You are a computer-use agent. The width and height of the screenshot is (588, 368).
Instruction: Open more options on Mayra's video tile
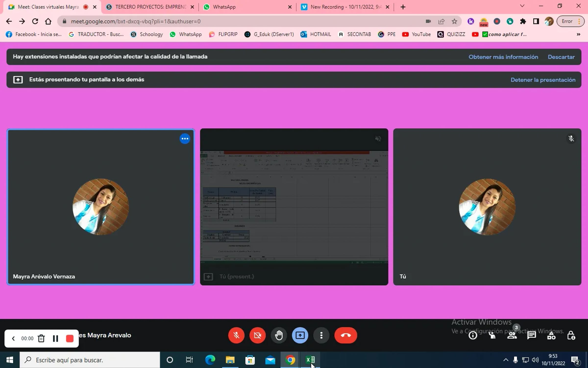(x=185, y=138)
